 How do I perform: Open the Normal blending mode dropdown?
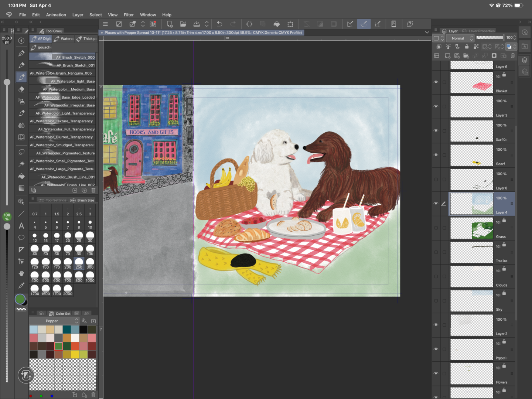pos(461,38)
